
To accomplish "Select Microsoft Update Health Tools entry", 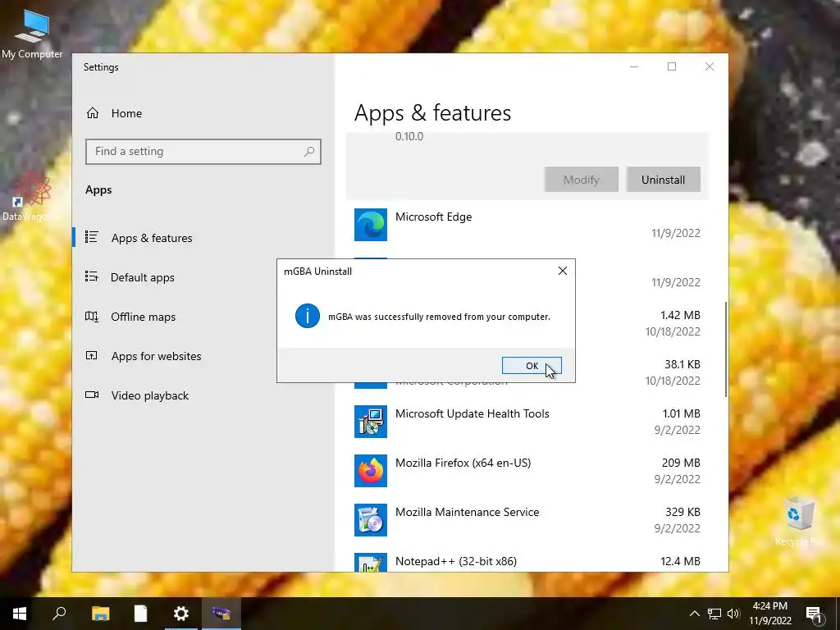I will click(472, 413).
